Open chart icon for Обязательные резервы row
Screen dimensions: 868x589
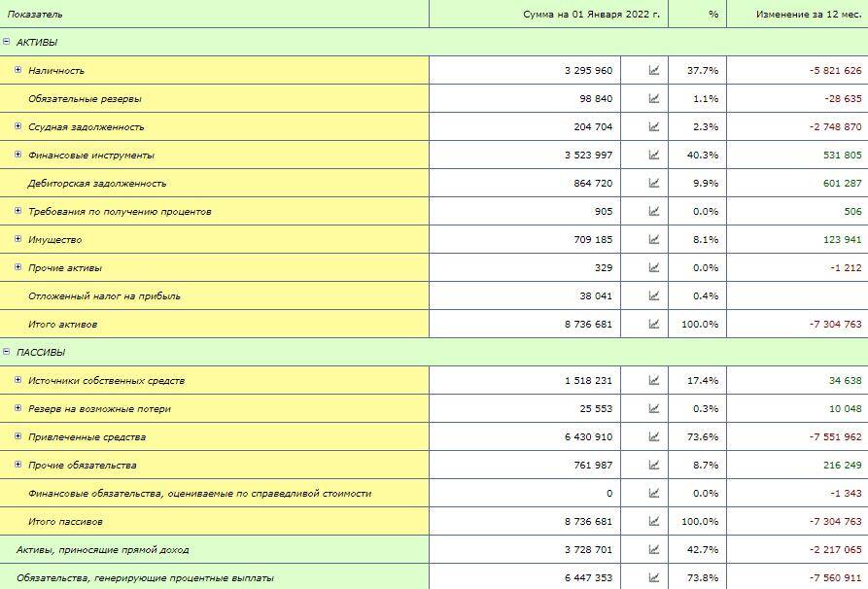pyautogui.click(x=654, y=99)
